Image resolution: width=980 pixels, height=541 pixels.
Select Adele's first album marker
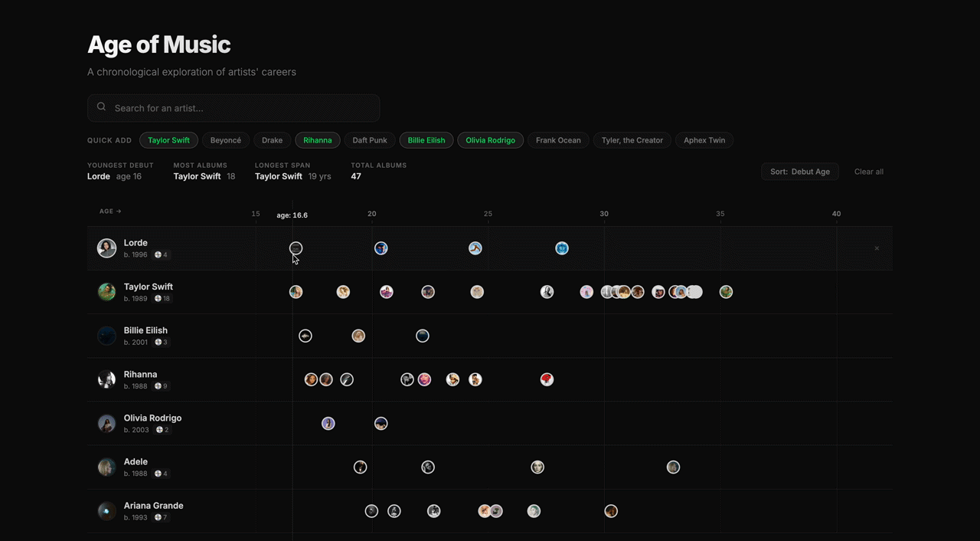coord(361,467)
